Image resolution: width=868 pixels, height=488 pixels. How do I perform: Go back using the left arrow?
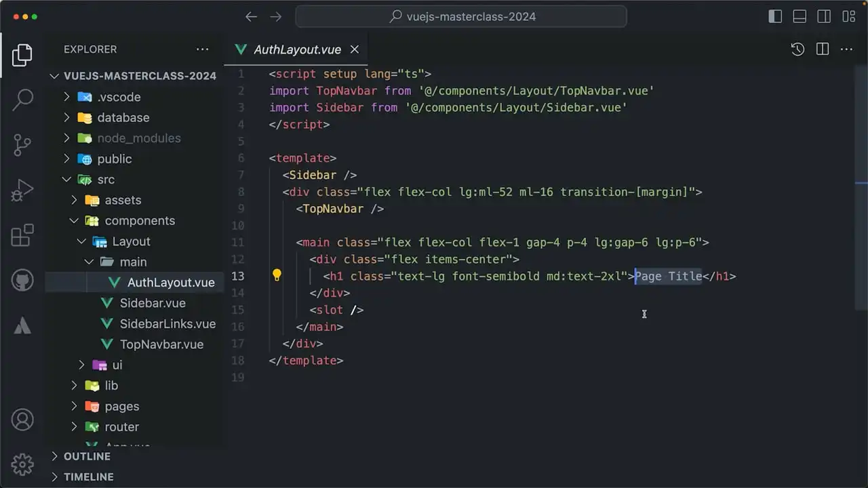pyautogui.click(x=251, y=17)
